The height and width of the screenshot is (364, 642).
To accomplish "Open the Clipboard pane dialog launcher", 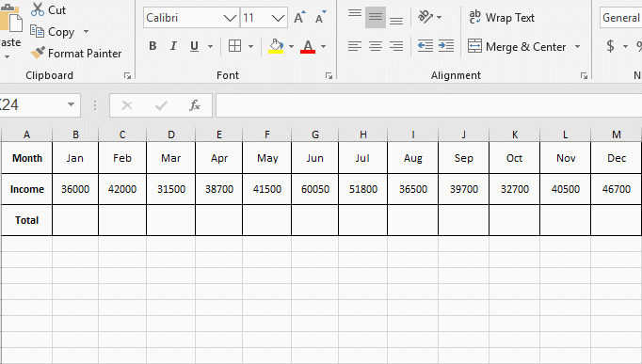I will point(127,75).
